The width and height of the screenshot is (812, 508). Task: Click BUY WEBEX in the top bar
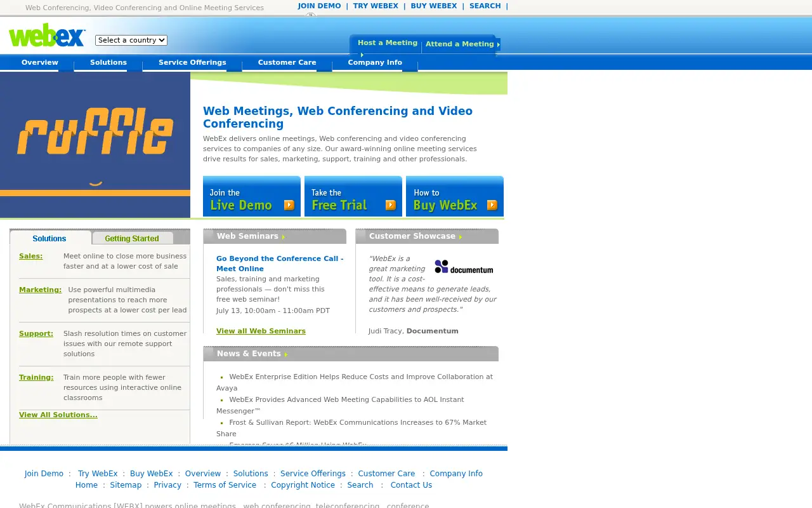click(x=434, y=6)
